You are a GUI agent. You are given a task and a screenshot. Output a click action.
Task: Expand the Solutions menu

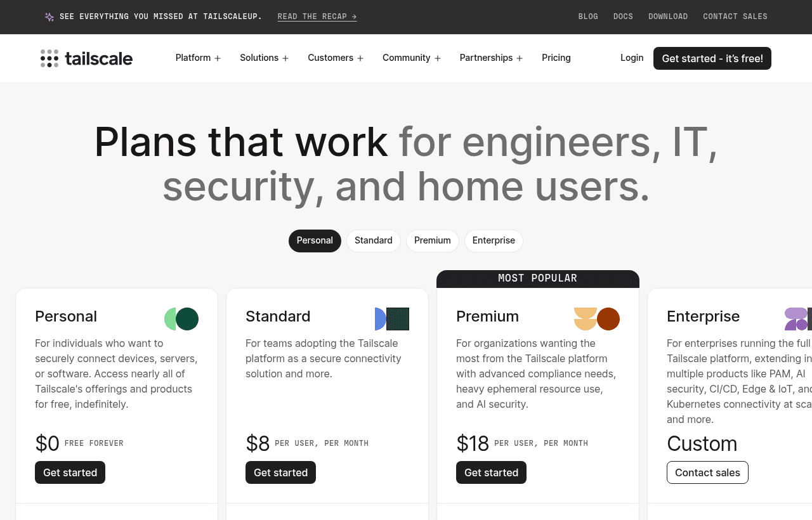tap(265, 58)
